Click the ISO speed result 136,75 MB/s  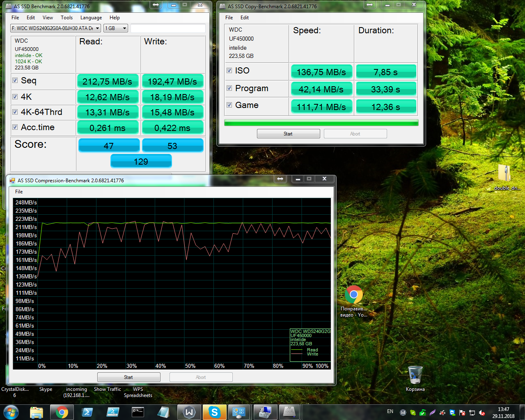pyautogui.click(x=321, y=71)
